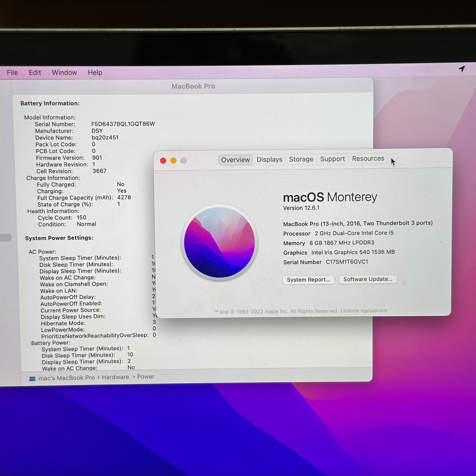The image size is (476, 476).
Task: Click the System Report... button
Action: coord(308,280)
